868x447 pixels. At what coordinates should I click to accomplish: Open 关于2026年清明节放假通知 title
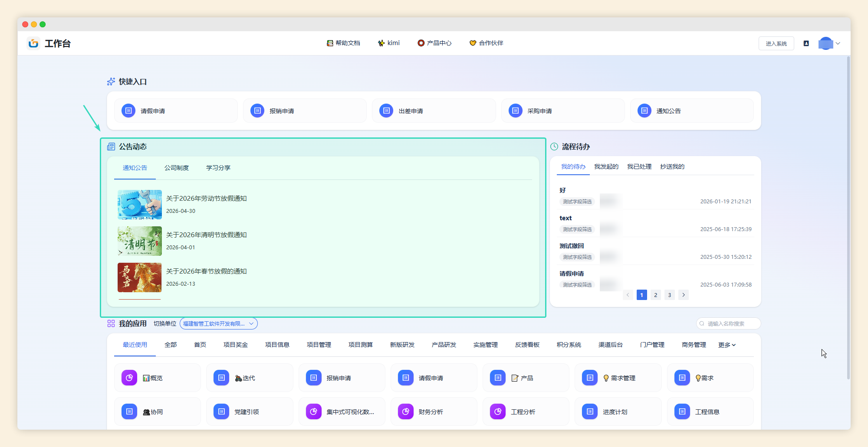(207, 235)
